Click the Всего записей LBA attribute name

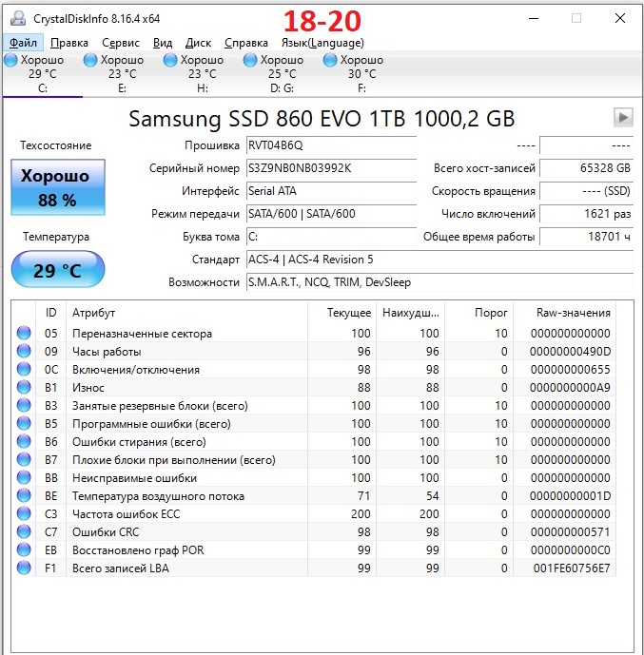121,568
